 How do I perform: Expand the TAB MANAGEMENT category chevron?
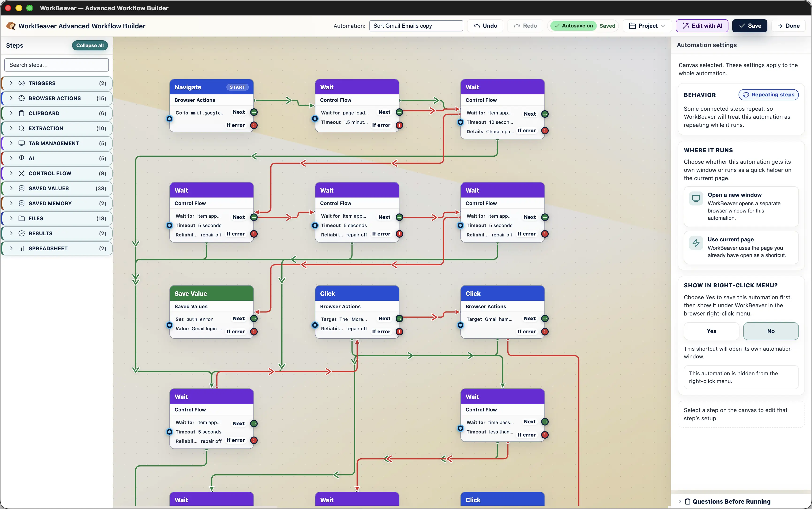pos(11,143)
